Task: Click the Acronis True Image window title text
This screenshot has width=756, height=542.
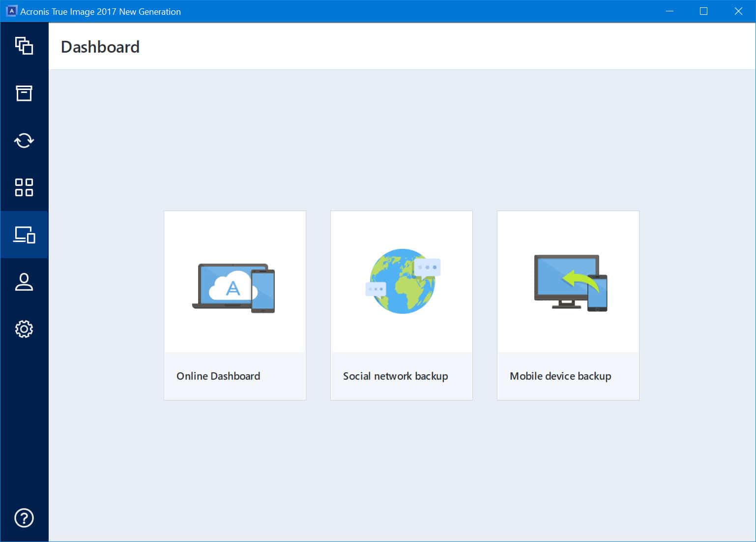Action: (x=100, y=11)
